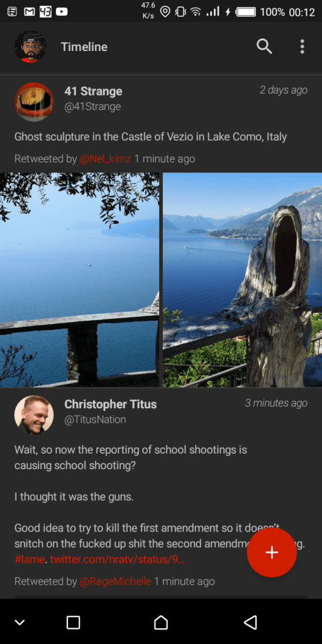Open the three-dot overflow menu
The height and width of the screenshot is (644, 322).
click(302, 47)
